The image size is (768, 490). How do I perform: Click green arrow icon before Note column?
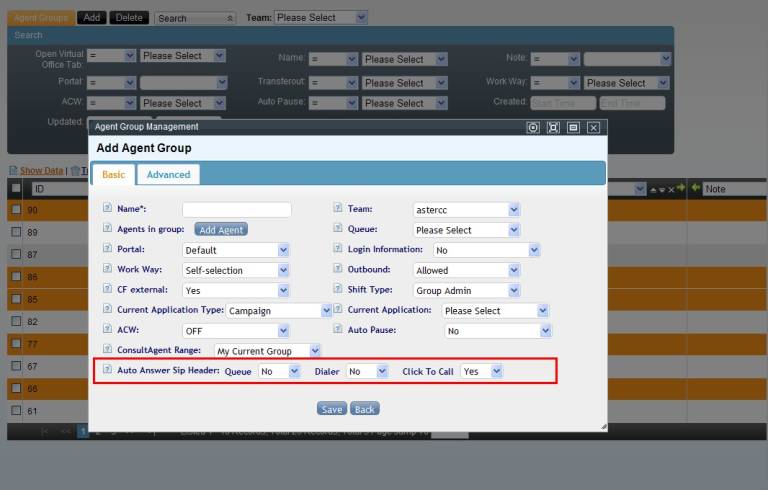[695, 188]
